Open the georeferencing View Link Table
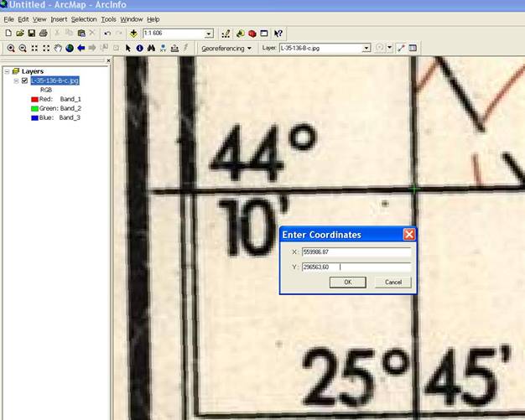This screenshot has height=420, width=525. click(x=413, y=49)
